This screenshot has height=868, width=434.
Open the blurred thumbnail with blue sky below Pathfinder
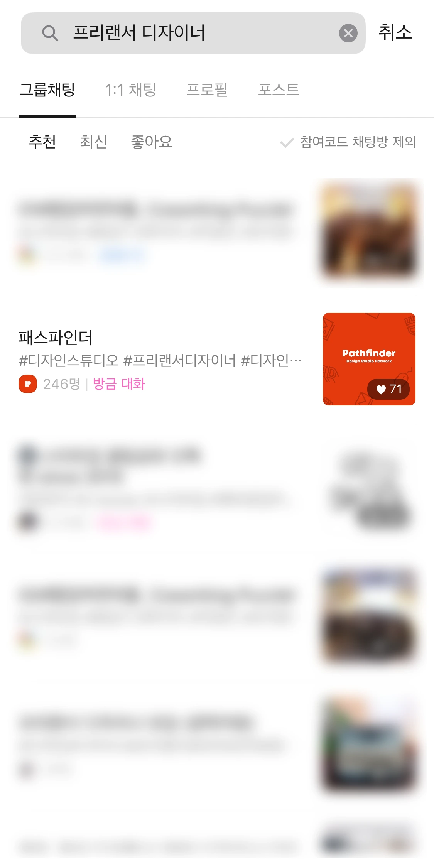pyautogui.click(x=370, y=615)
